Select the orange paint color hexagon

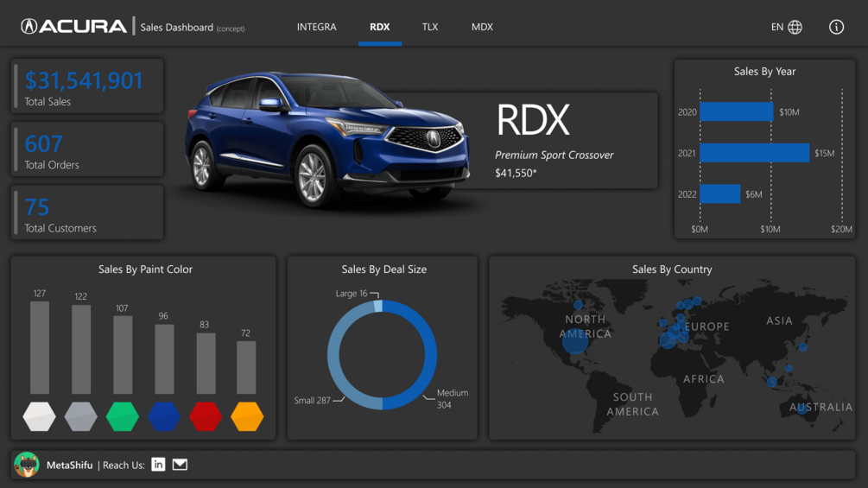click(x=248, y=416)
